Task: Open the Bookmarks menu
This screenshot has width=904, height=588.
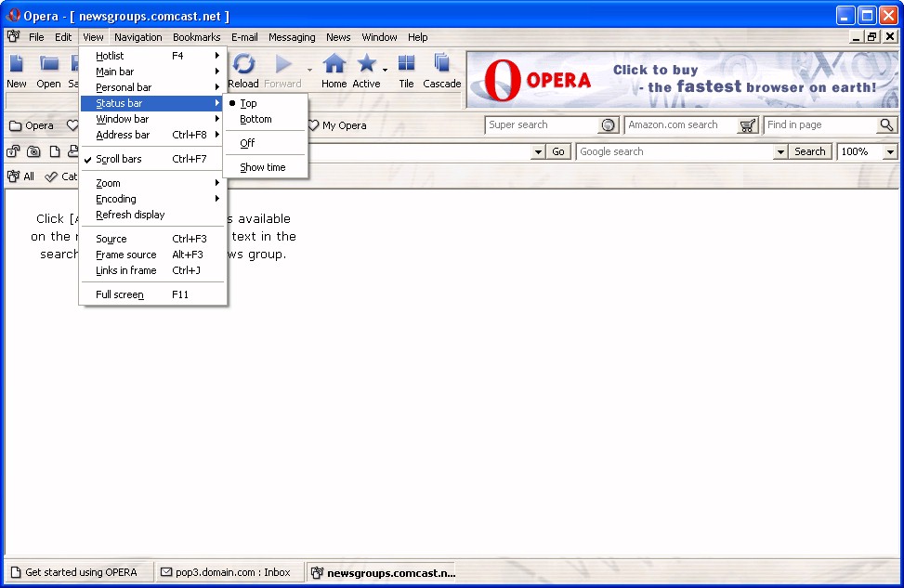Action: coord(196,37)
